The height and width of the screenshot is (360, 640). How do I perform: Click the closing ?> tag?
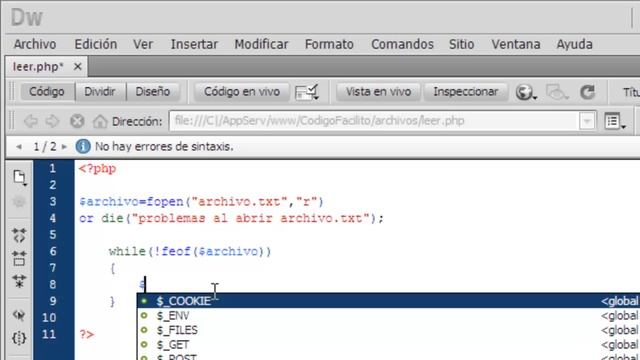87,335
